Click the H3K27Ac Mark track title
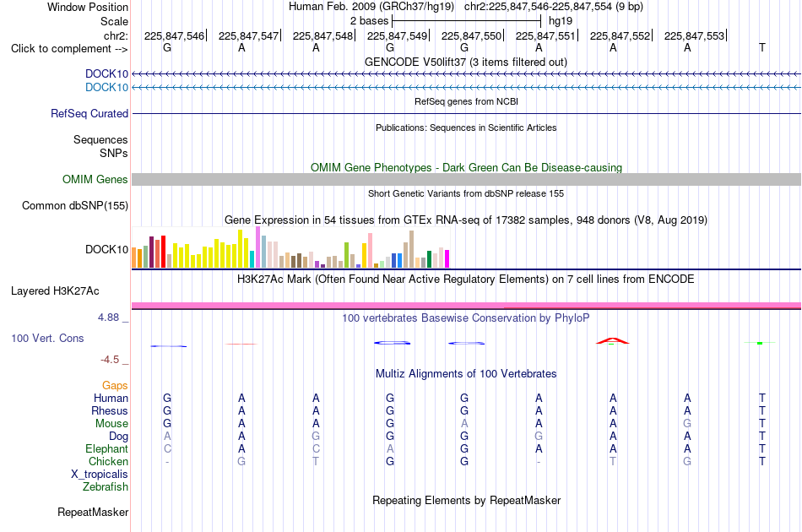 [465, 280]
